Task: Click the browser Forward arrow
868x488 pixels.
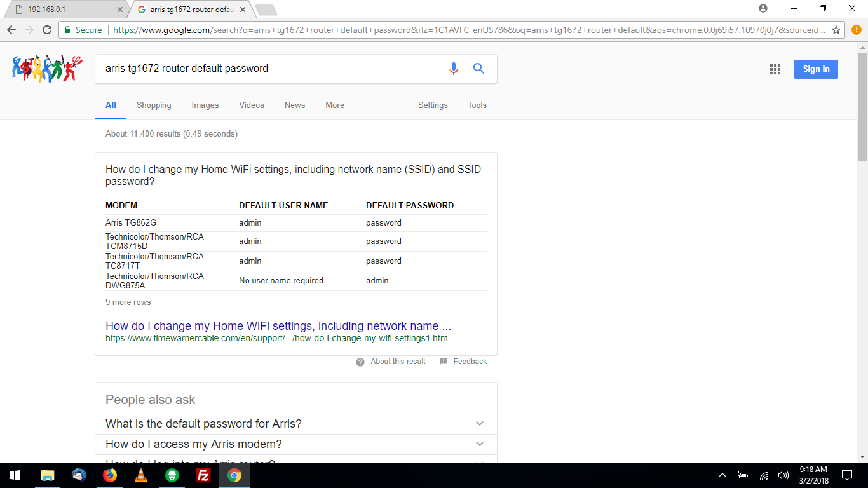Action: click(x=29, y=30)
